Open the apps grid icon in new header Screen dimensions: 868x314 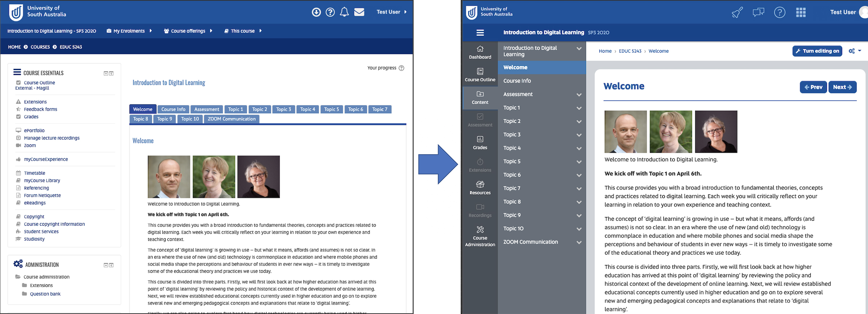(801, 12)
